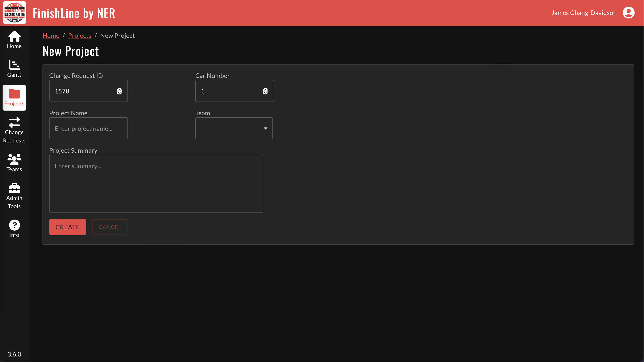Select James Chang-Davidson account name
This screenshot has height=362, width=644.
584,13
